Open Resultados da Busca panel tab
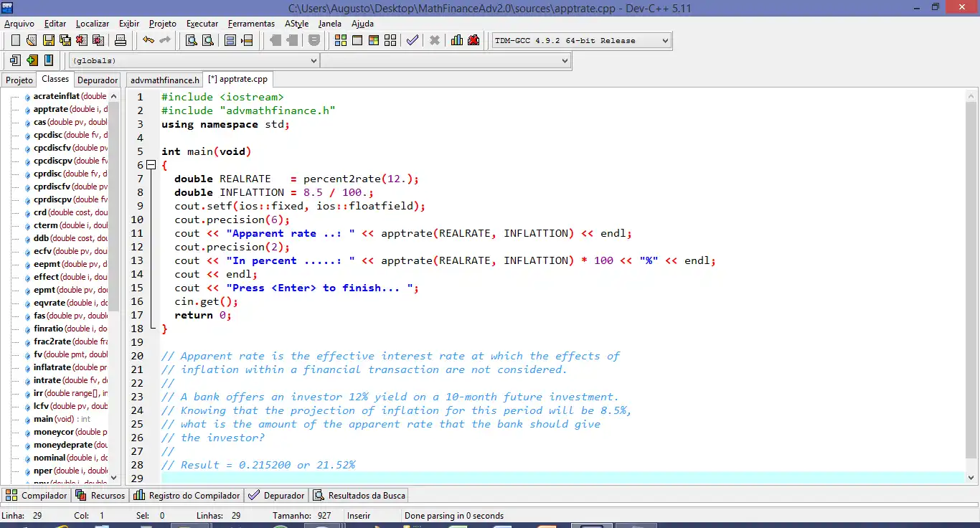 point(359,495)
